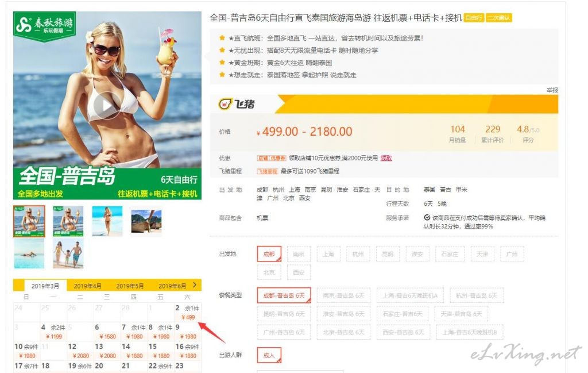588x373 pixels.
Task: Click the yellow 自由行 tag badge
Action: [x=474, y=18]
